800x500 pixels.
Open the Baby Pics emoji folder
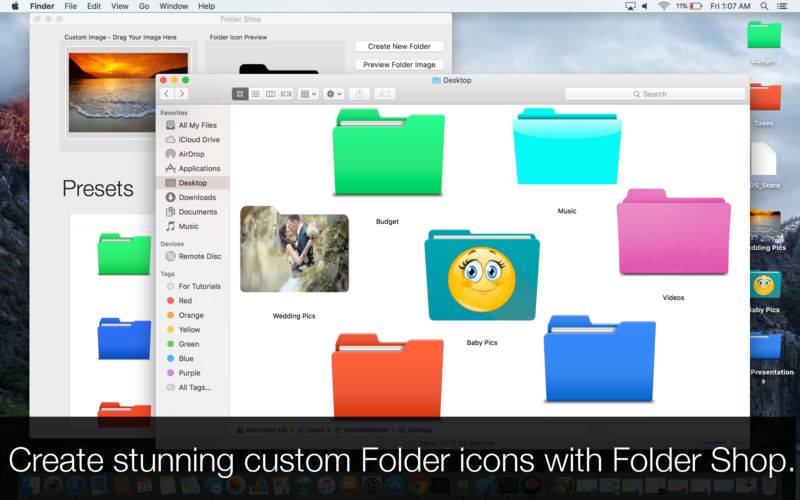482,276
